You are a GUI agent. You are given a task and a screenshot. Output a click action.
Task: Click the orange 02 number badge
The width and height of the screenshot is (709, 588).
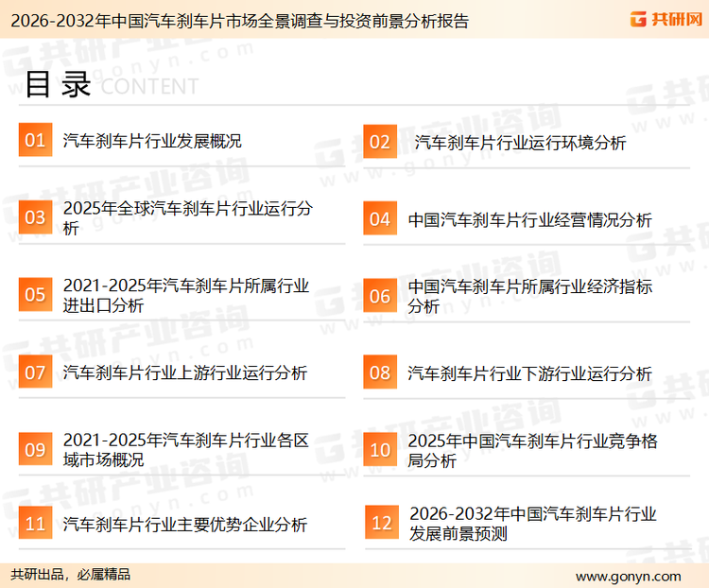(380, 142)
